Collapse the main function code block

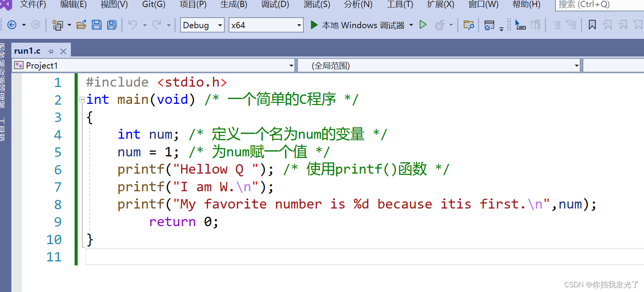tap(82, 100)
